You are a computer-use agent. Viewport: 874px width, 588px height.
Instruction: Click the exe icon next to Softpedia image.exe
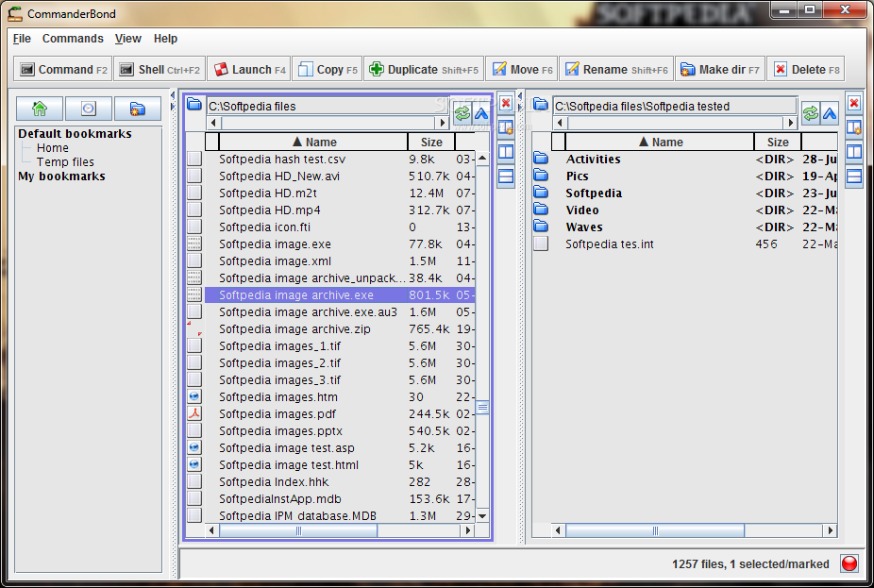click(194, 244)
